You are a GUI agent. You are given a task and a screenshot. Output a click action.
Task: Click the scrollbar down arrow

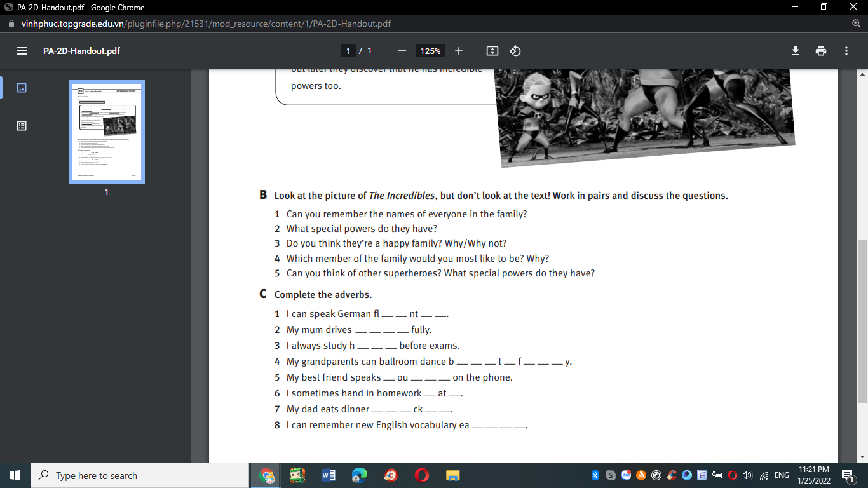point(862,457)
